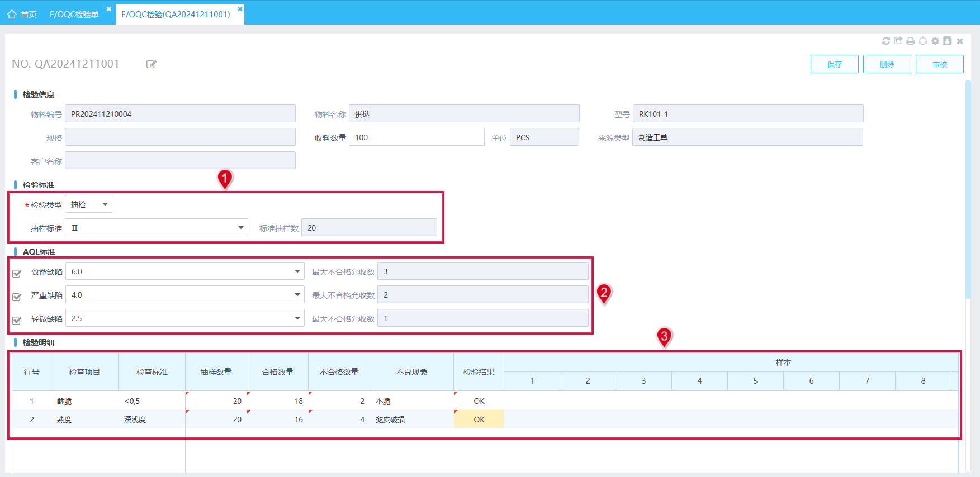
Task: Toggle the 致命缺陷 checkbox
Action: click(17, 273)
